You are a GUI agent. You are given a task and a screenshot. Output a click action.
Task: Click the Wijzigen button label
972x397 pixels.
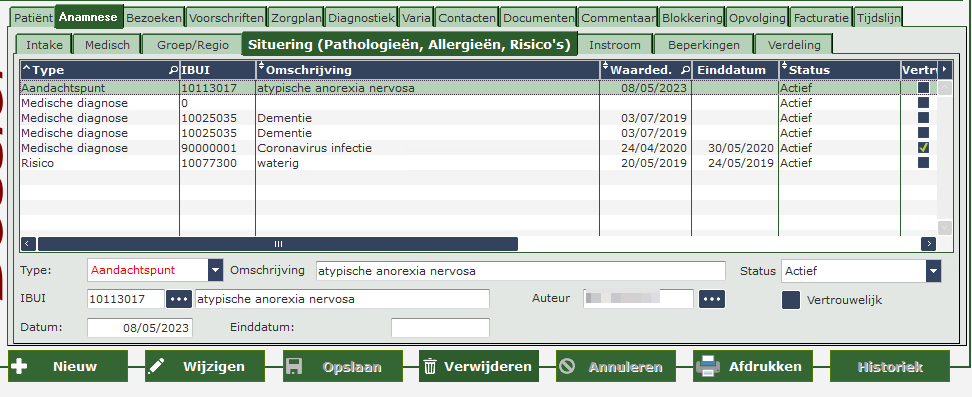click(214, 367)
